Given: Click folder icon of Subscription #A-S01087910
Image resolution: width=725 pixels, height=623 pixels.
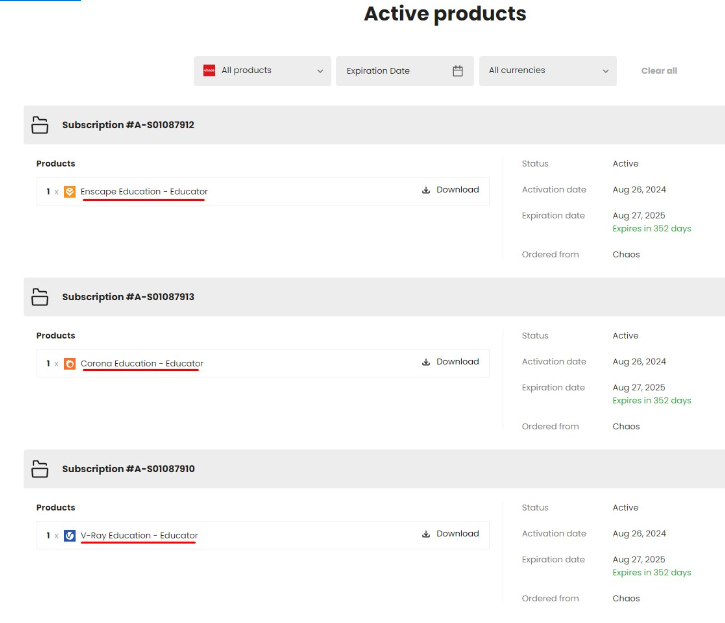Looking at the screenshot, I should [x=40, y=469].
